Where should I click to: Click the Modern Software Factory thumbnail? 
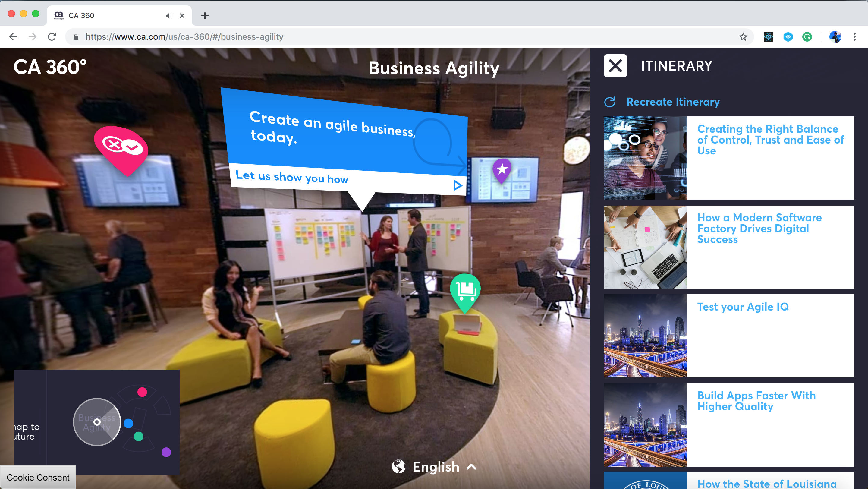coord(645,247)
